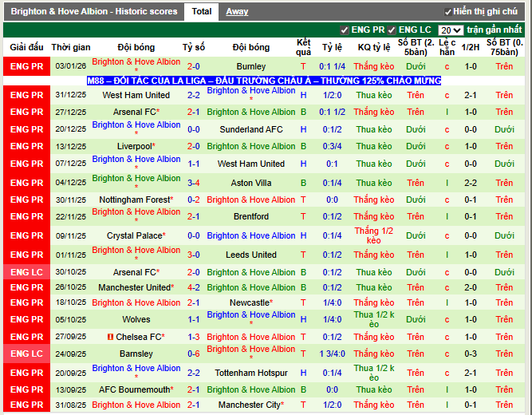Image resolution: width=532 pixels, height=415 pixels.
Task: Click the odds value 0:3/4
Action: coord(332,146)
